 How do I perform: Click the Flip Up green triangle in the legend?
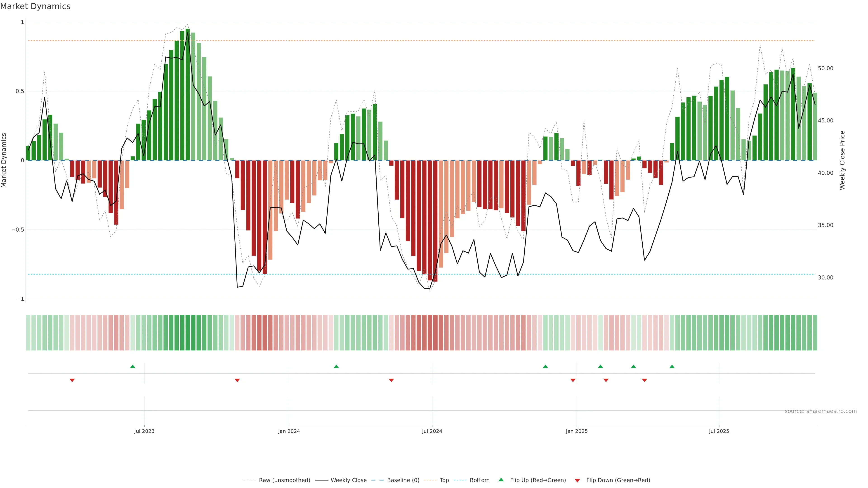[x=501, y=480]
